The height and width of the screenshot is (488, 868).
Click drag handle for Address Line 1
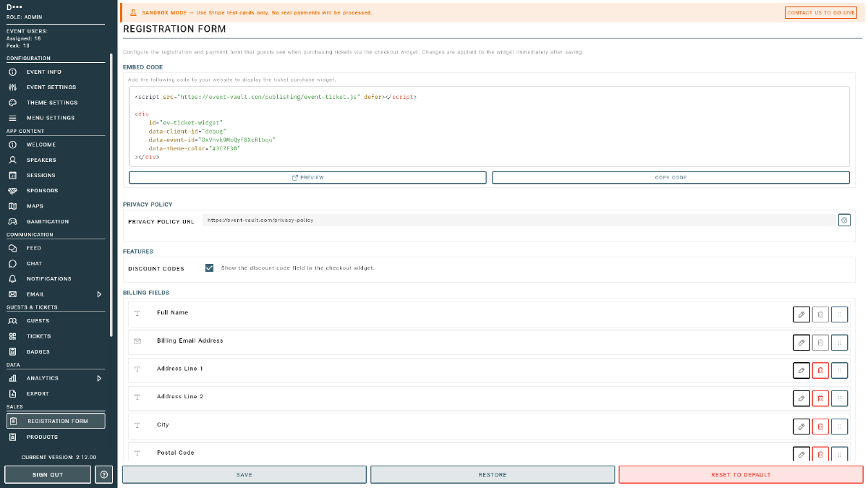839,370
